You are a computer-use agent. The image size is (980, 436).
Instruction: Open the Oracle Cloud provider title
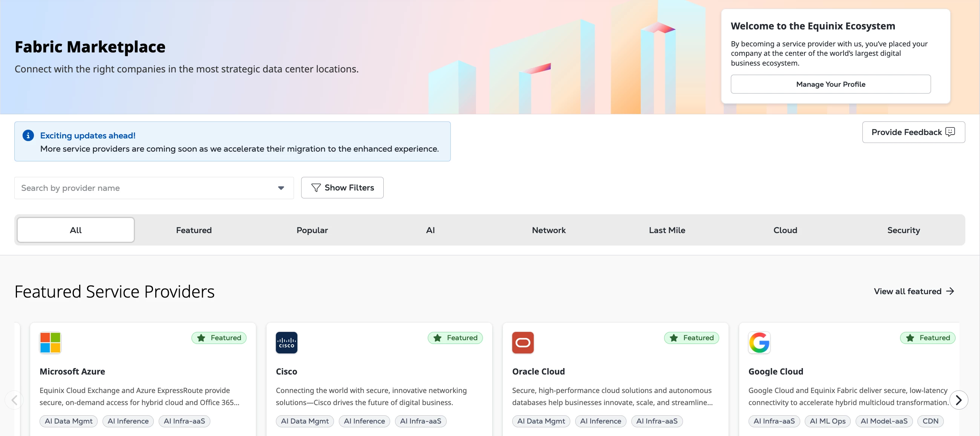pos(538,371)
